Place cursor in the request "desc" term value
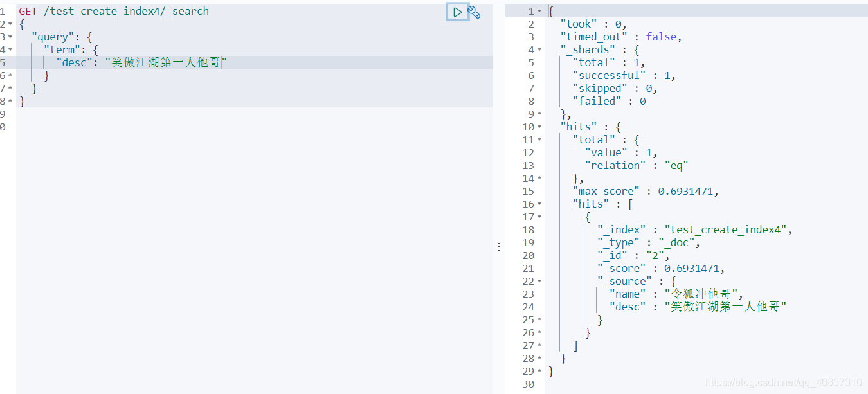This screenshot has height=394, width=868. click(166, 62)
